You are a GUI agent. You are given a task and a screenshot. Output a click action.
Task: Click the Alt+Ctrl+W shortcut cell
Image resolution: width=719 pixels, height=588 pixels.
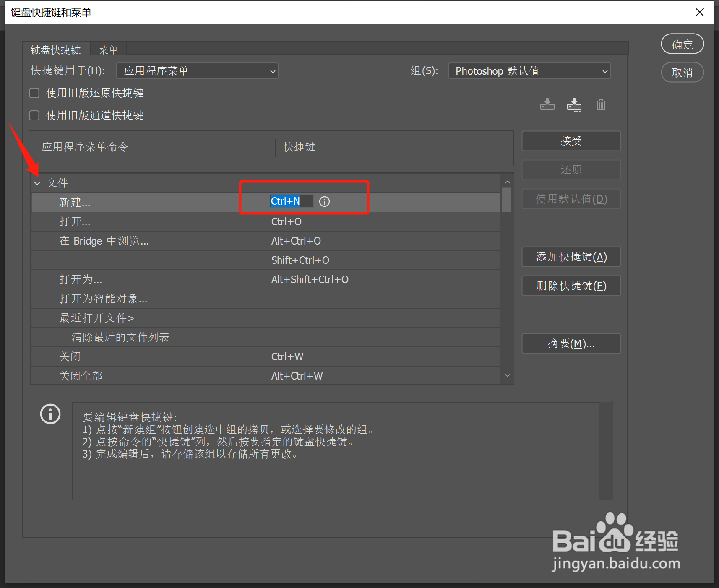pos(297,376)
